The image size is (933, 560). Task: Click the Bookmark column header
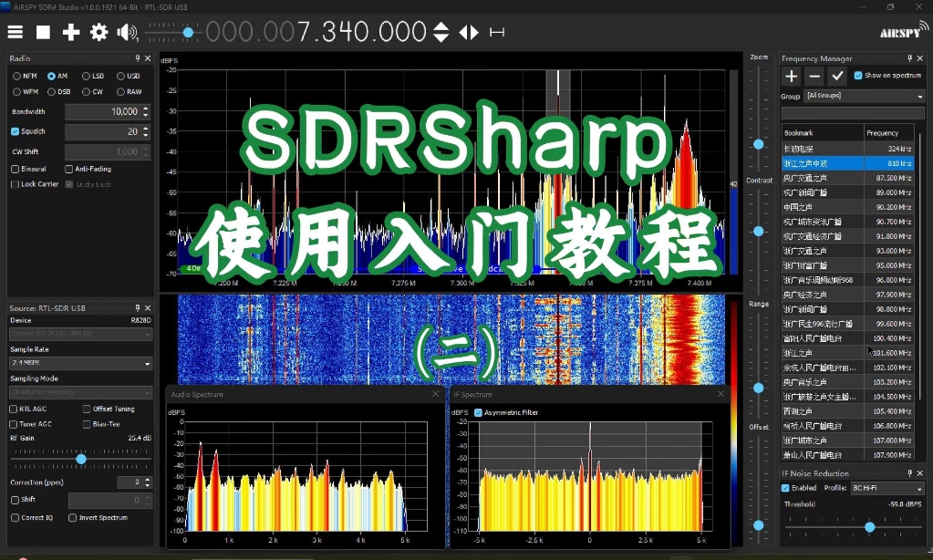point(823,133)
